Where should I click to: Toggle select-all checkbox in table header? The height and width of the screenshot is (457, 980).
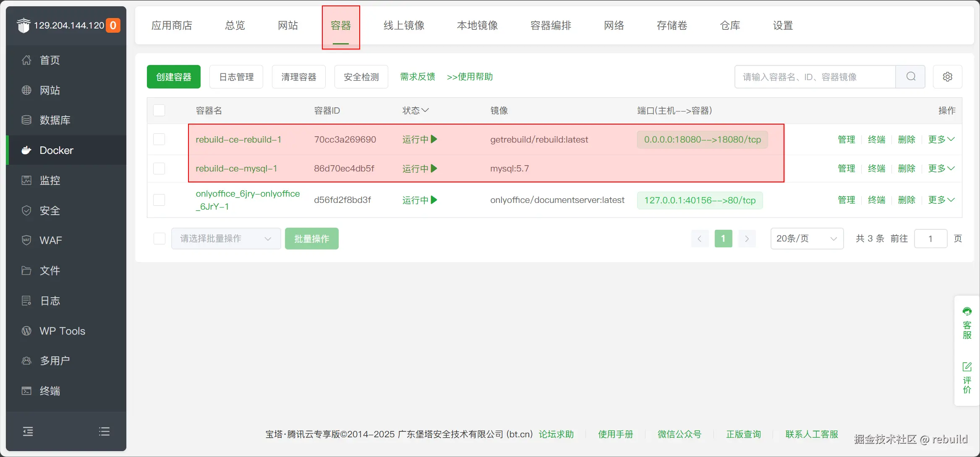(x=159, y=111)
